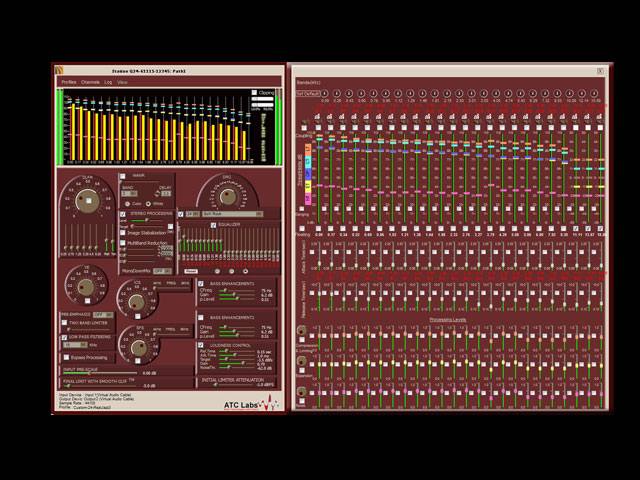Adjust the Loudness Control Rel.Time slider

pos(237,351)
